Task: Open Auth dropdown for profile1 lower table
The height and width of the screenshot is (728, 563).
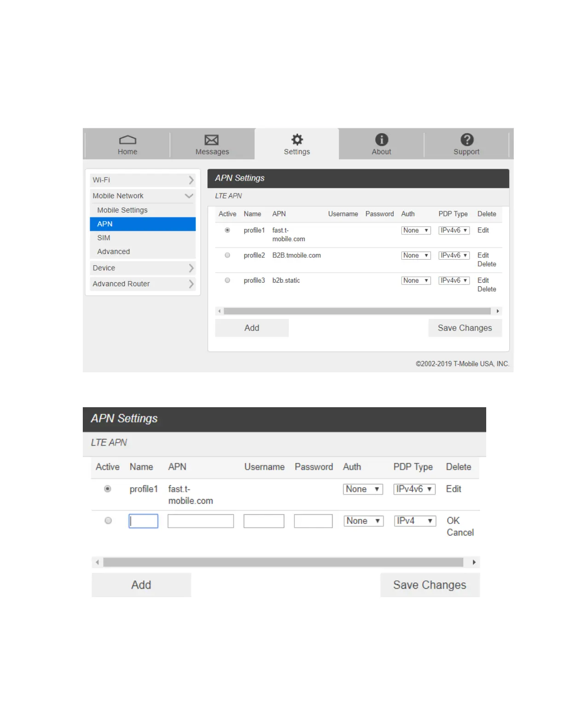Action: pyautogui.click(x=363, y=489)
